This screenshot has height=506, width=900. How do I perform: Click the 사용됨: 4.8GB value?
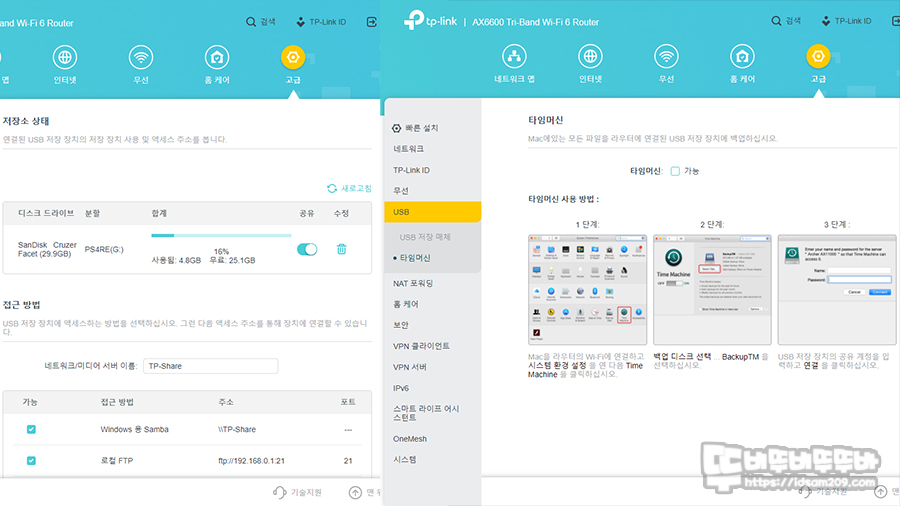coord(176,260)
